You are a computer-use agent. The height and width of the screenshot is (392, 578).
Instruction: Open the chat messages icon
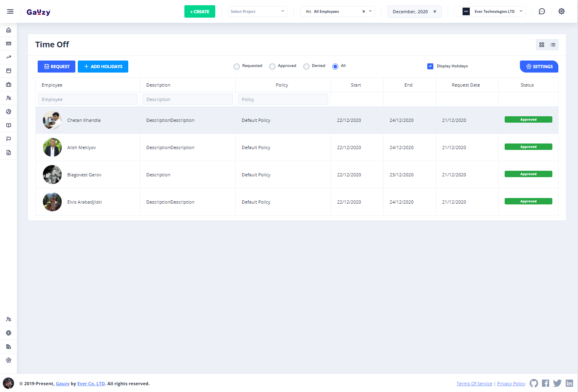[542, 12]
